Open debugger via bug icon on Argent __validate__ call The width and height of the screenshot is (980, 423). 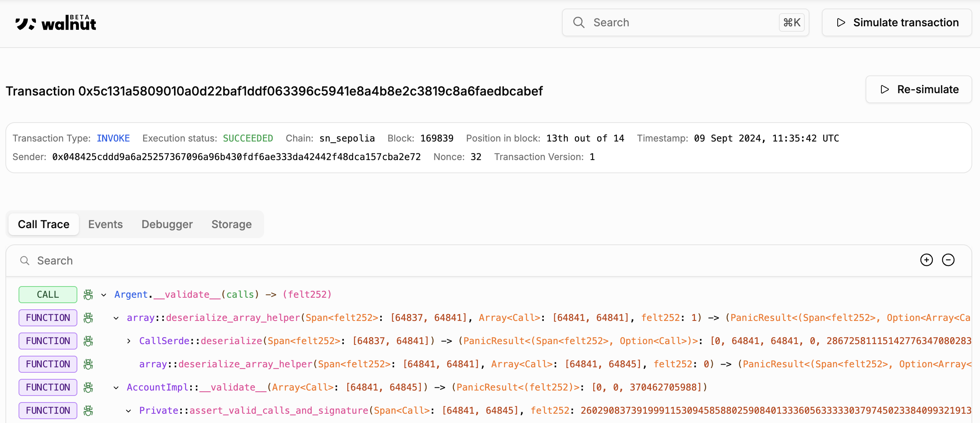(89, 294)
